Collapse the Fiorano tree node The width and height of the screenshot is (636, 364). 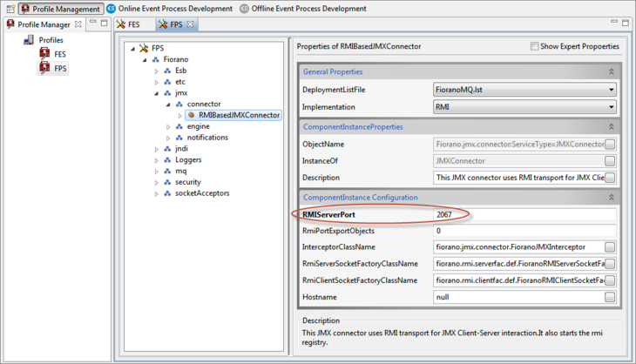(x=145, y=60)
